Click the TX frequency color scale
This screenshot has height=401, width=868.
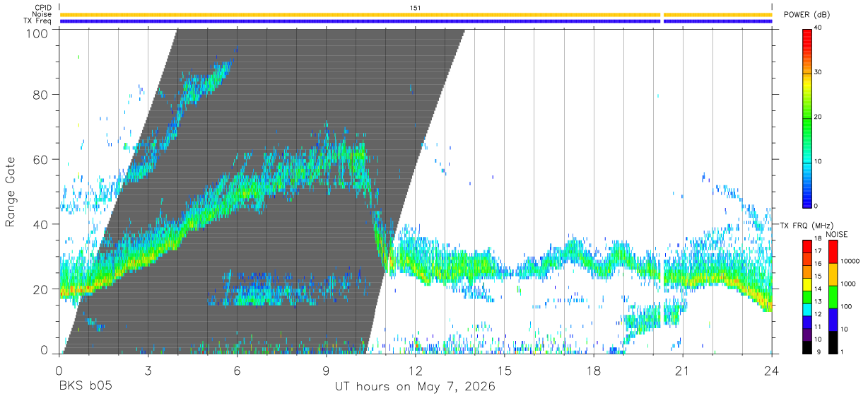click(x=807, y=296)
